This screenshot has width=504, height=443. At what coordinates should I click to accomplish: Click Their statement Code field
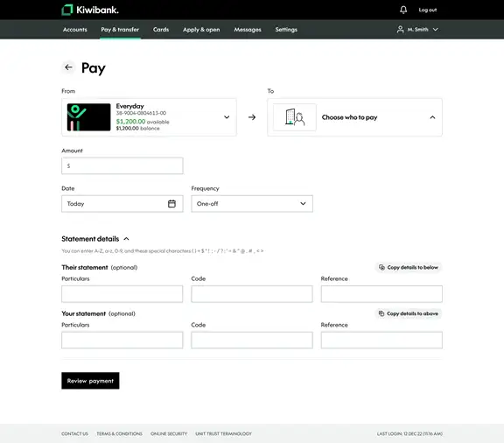(x=252, y=293)
